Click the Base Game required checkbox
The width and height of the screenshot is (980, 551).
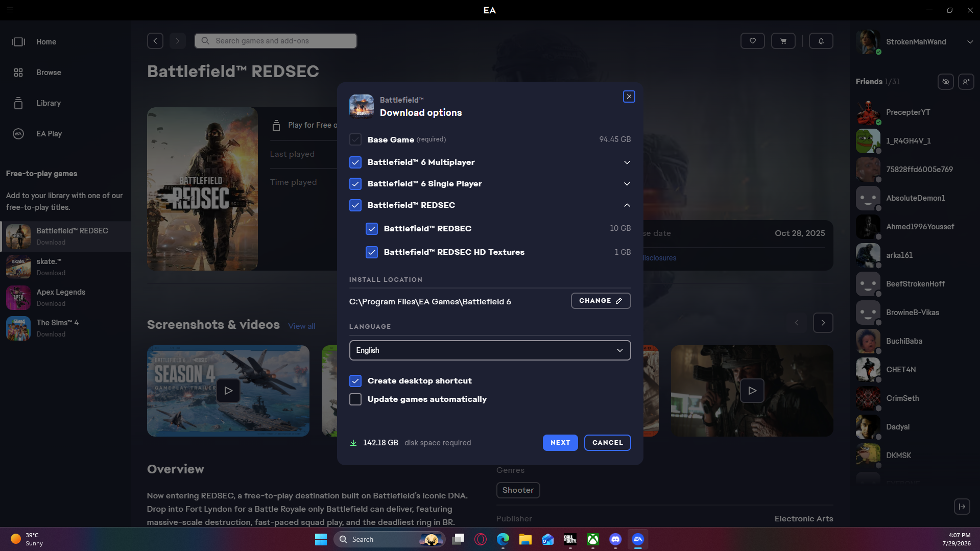click(355, 139)
